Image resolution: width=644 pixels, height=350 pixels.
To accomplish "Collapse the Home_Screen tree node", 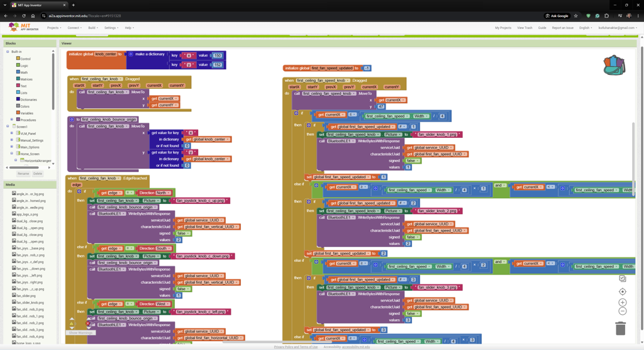I will (11, 154).
